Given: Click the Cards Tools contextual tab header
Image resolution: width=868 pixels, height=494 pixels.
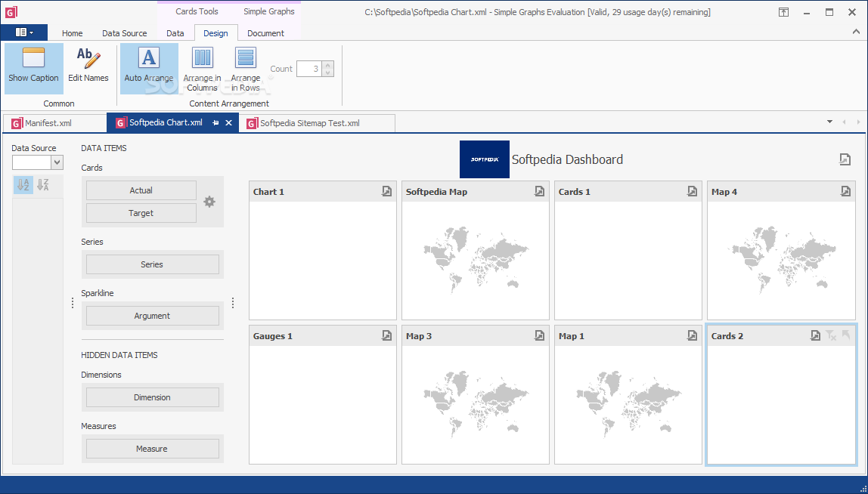Looking at the screenshot, I should tap(197, 11).
